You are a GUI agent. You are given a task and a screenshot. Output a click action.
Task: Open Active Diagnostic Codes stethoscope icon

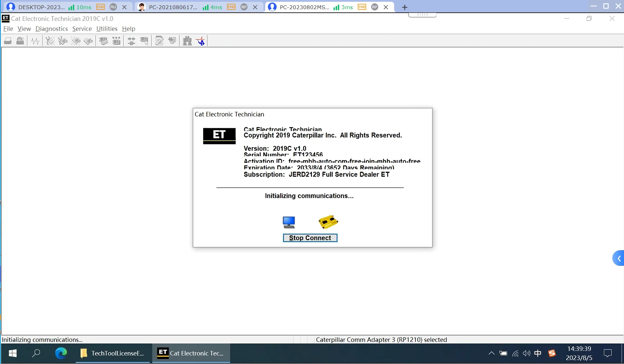[x=50, y=41]
